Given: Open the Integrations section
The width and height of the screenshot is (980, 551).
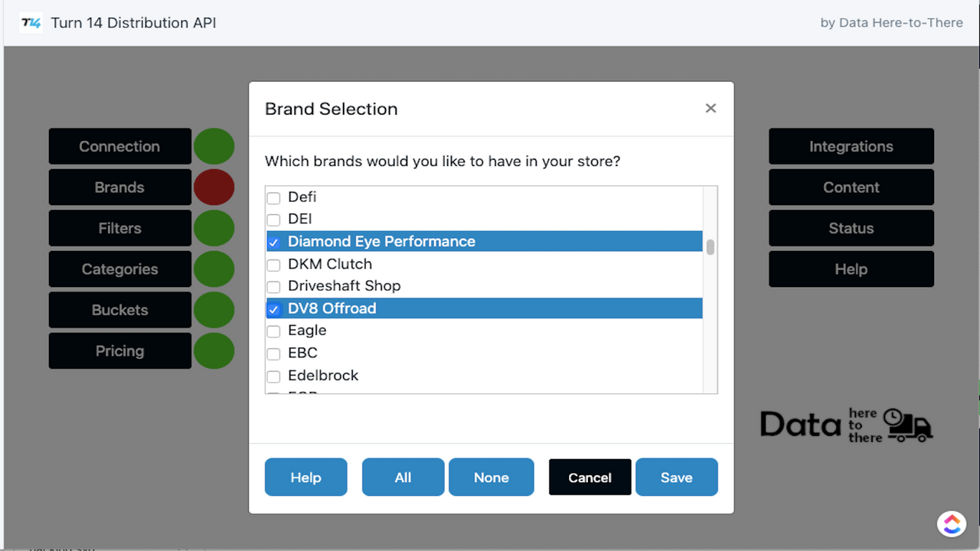Looking at the screenshot, I should (x=851, y=146).
